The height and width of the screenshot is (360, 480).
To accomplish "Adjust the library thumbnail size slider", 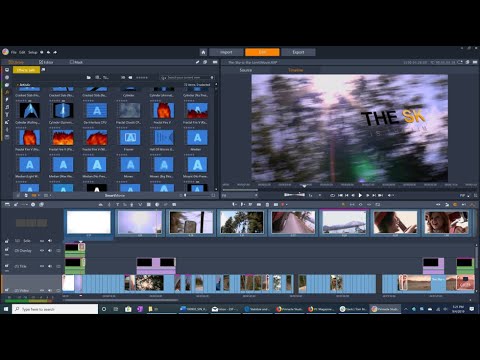I will [x=198, y=195].
